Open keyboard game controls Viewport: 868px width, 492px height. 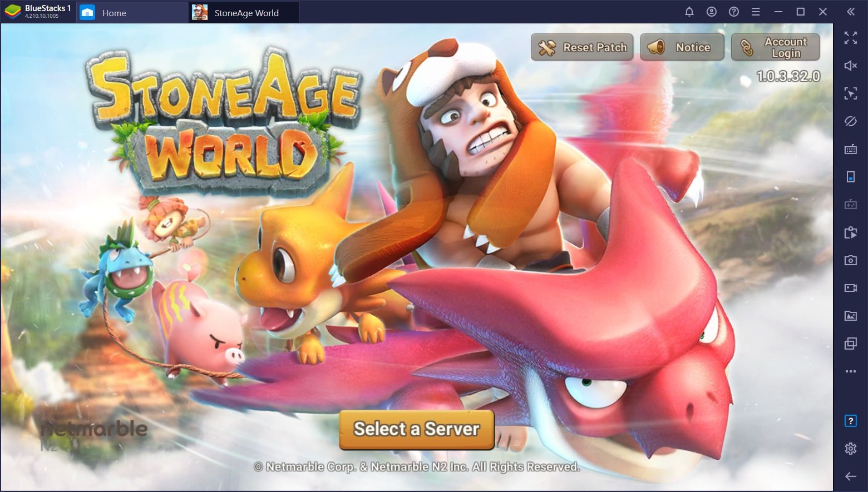tap(850, 149)
